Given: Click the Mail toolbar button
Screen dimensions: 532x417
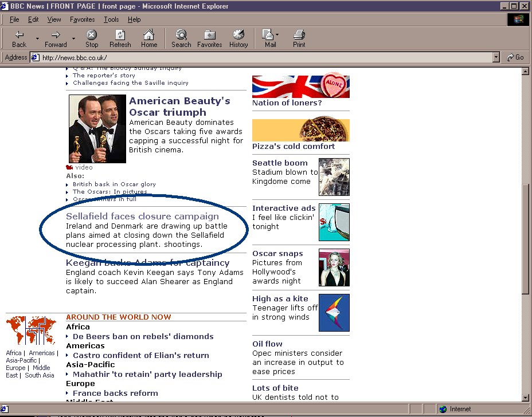Looking at the screenshot, I should click(x=269, y=38).
